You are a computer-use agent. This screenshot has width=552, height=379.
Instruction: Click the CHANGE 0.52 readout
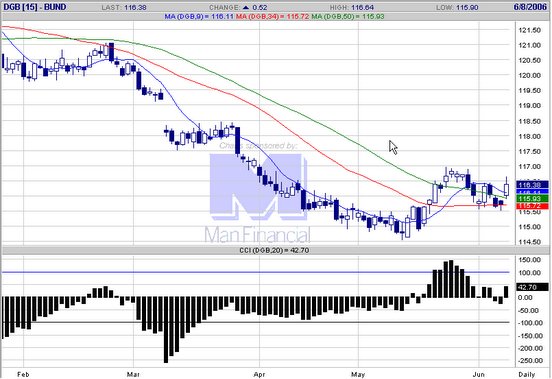(x=238, y=7)
